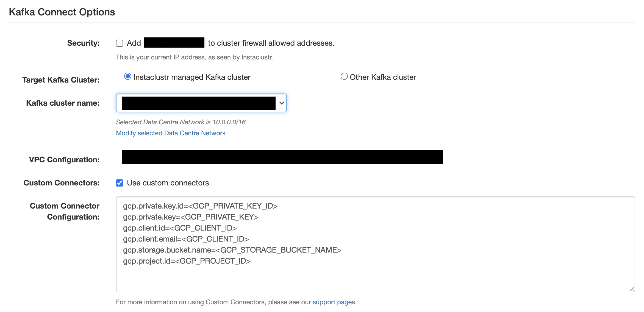Choose the Other Kafka cluster radio option

344,76
